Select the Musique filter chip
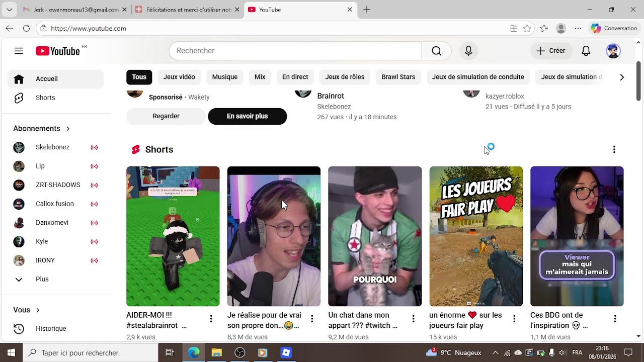The width and height of the screenshot is (644, 362). pos(225,77)
